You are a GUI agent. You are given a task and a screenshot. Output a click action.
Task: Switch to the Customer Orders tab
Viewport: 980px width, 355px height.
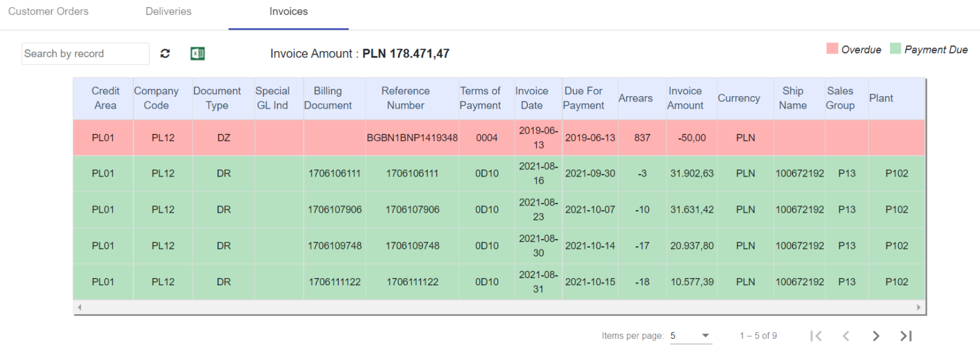pos(48,11)
